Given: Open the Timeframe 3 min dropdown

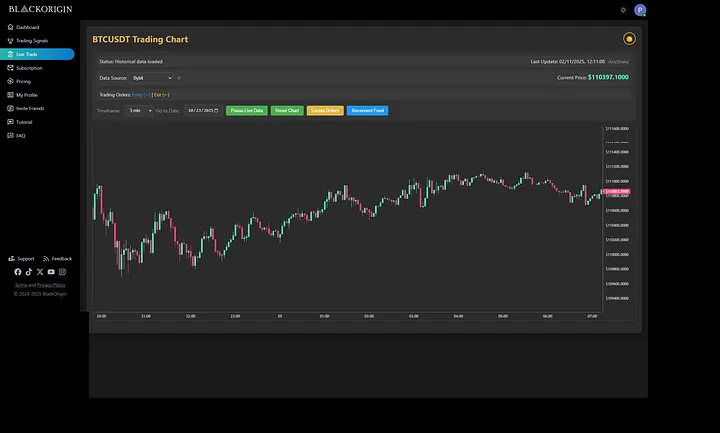Looking at the screenshot, I should pos(138,110).
